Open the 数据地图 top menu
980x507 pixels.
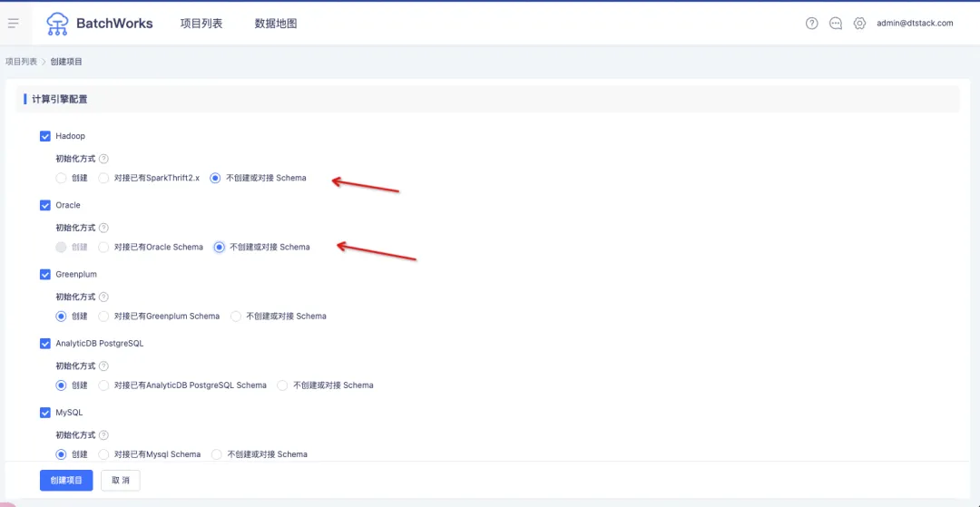pyautogui.click(x=276, y=24)
